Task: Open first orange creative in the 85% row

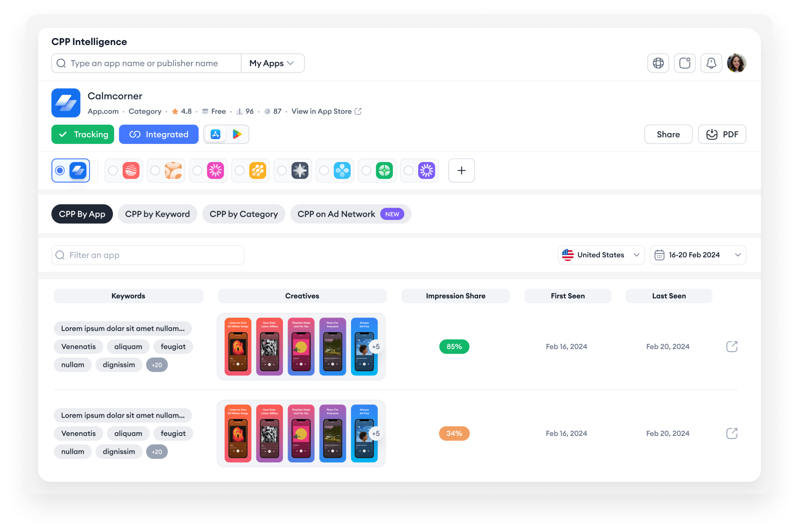Action: [x=238, y=346]
